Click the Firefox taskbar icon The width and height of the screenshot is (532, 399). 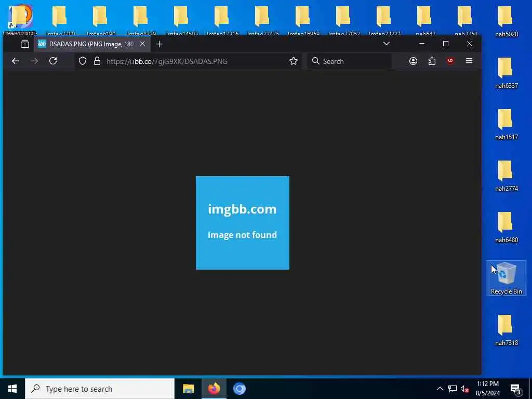(214, 389)
